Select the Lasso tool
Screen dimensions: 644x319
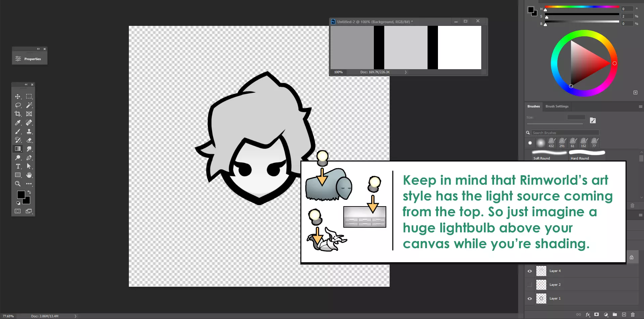tap(18, 105)
